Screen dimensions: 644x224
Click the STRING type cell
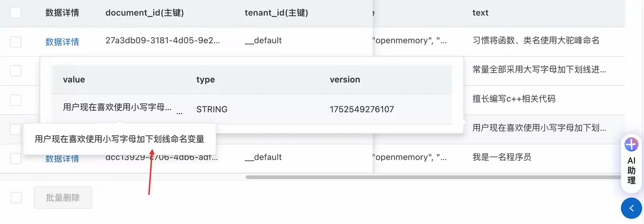(x=212, y=109)
